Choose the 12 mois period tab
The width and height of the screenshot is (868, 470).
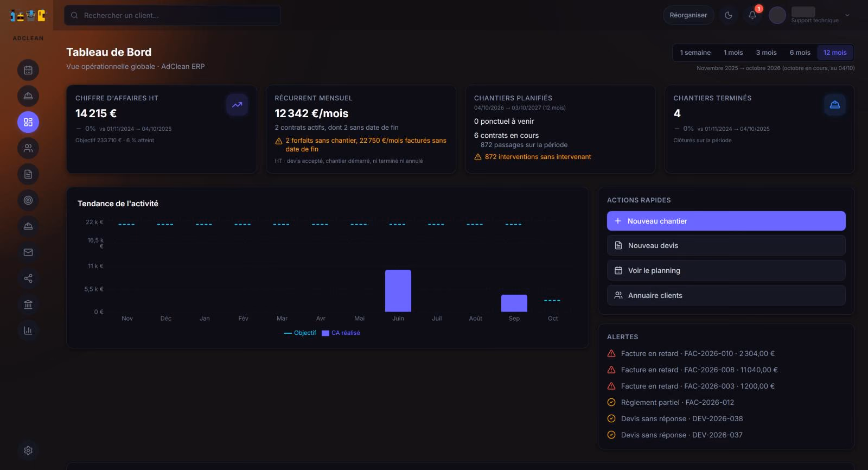click(x=835, y=53)
